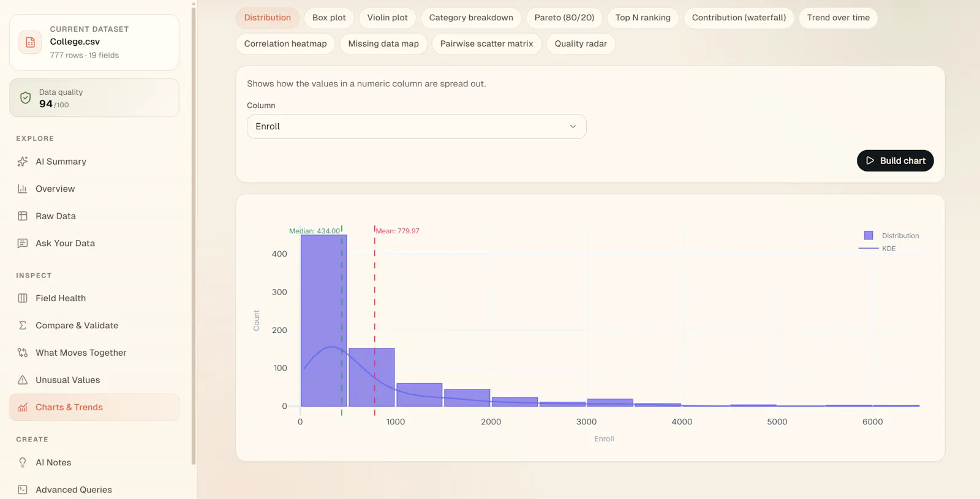
Task: Toggle the KDE legend line entry
Action: tap(877, 249)
